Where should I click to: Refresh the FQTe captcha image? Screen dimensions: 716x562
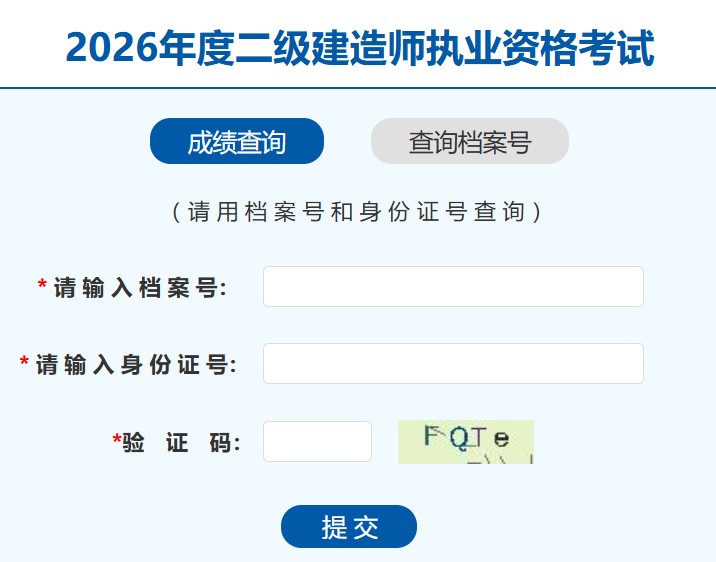pyautogui.click(x=466, y=442)
